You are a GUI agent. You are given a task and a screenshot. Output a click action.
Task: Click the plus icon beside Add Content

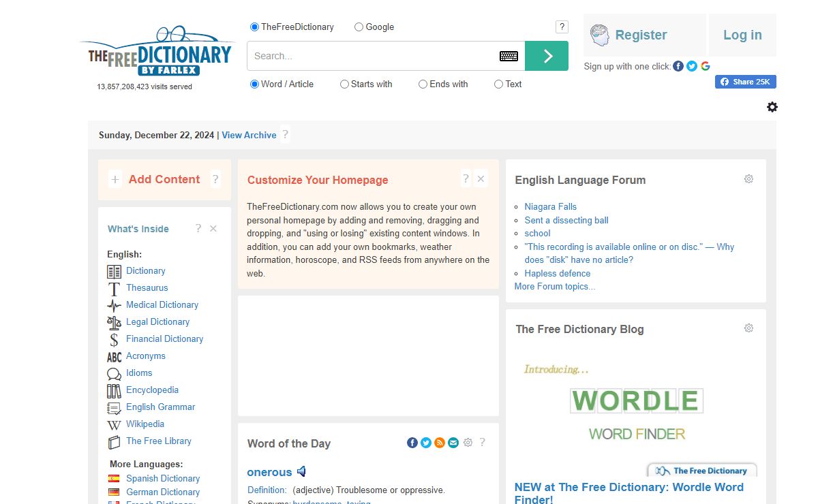click(x=115, y=180)
